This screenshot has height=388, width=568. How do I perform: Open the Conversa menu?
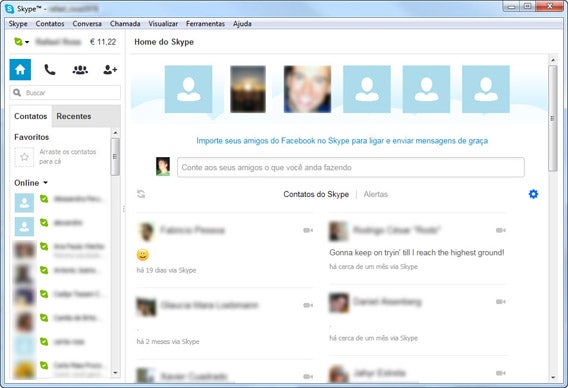pyautogui.click(x=87, y=24)
